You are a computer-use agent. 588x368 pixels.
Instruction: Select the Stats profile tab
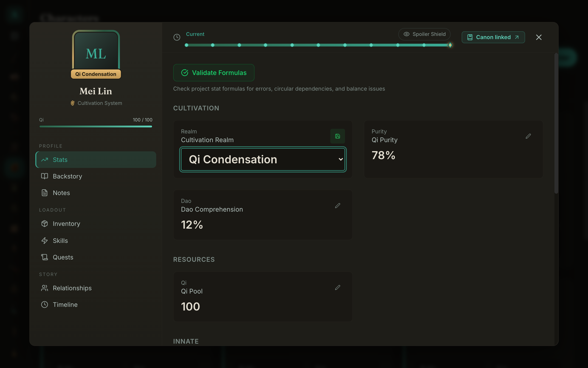[96, 160]
